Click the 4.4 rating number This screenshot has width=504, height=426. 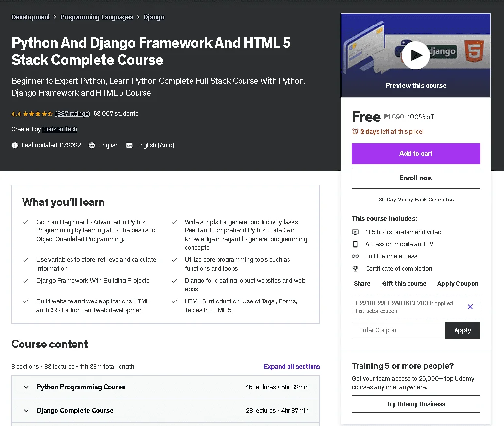(x=16, y=114)
